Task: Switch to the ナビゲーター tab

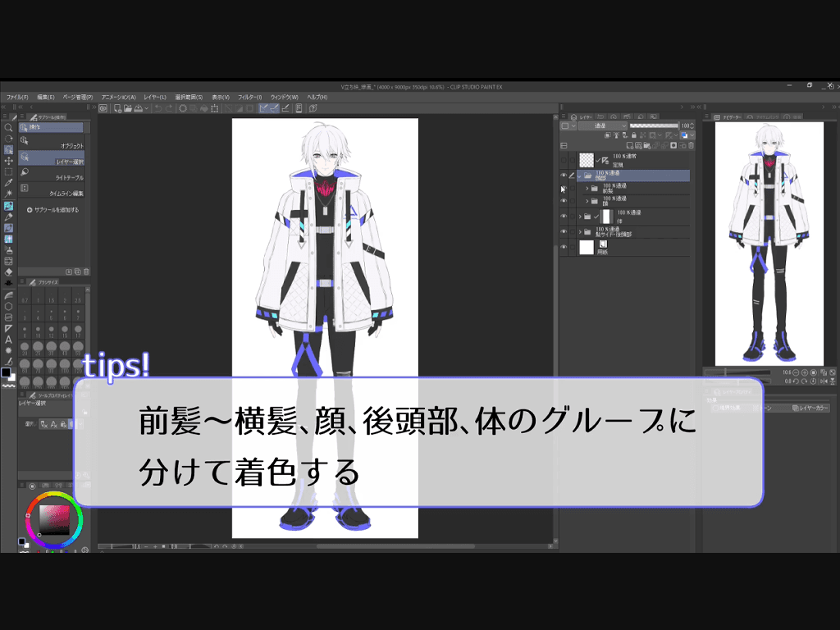Action: (730, 116)
